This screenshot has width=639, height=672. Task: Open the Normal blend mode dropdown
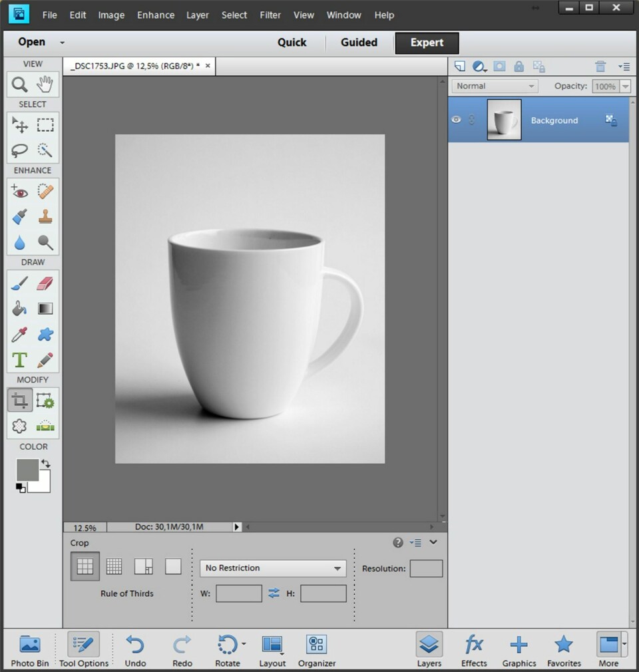coord(495,86)
